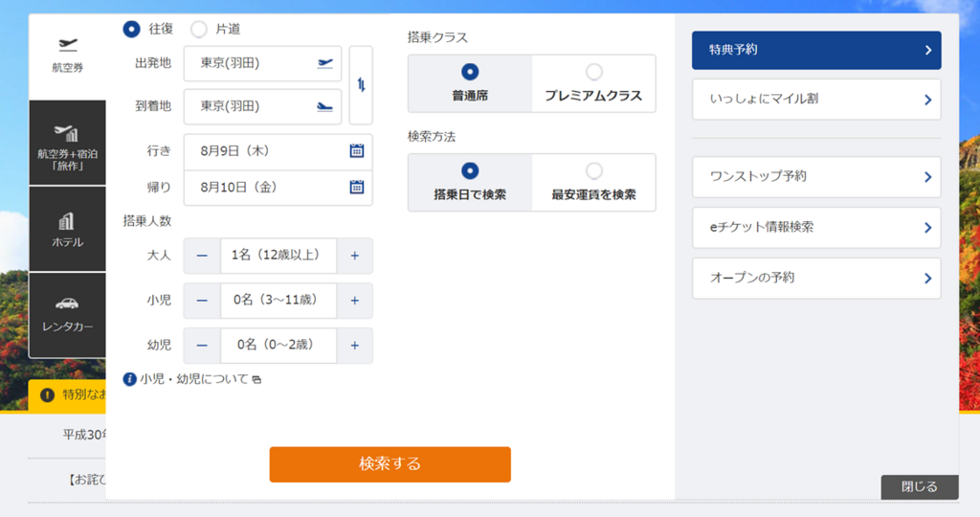980x517 pixels.
Task: Click 1名（12歳以上） adult count value
Action: [x=278, y=256]
